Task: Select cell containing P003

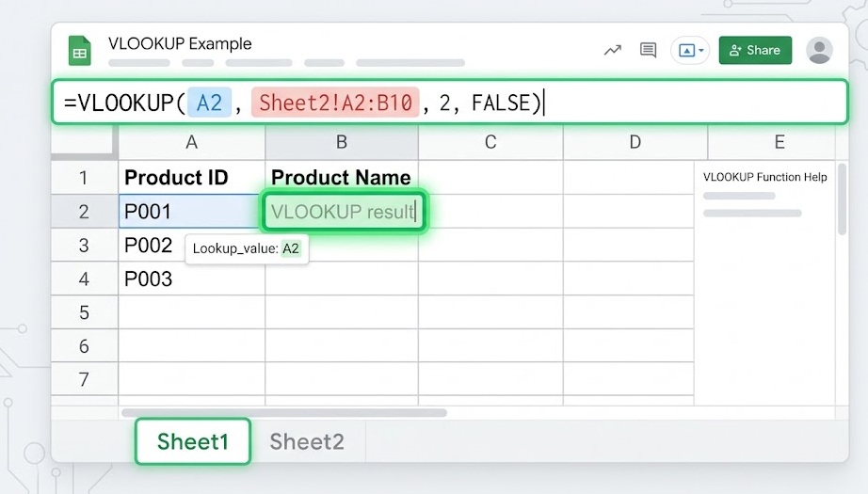Action: coord(191,279)
